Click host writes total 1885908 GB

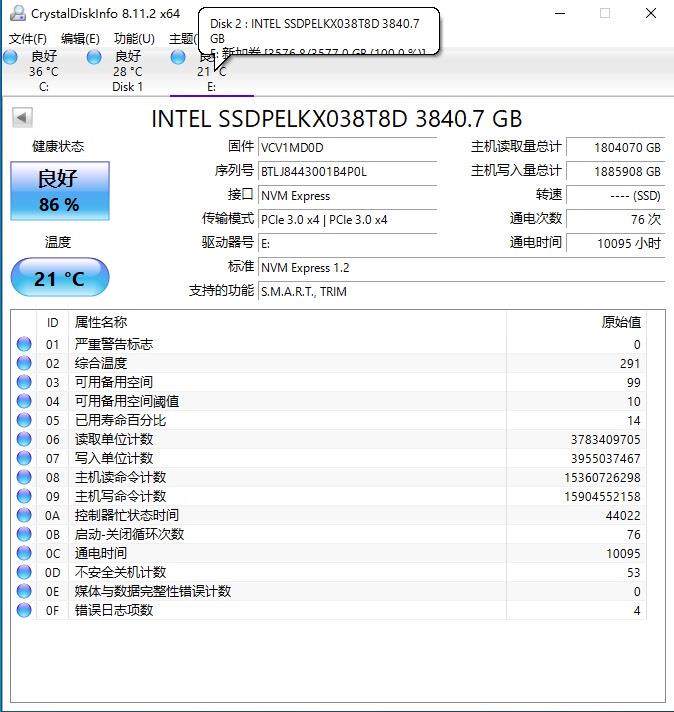click(615, 172)
